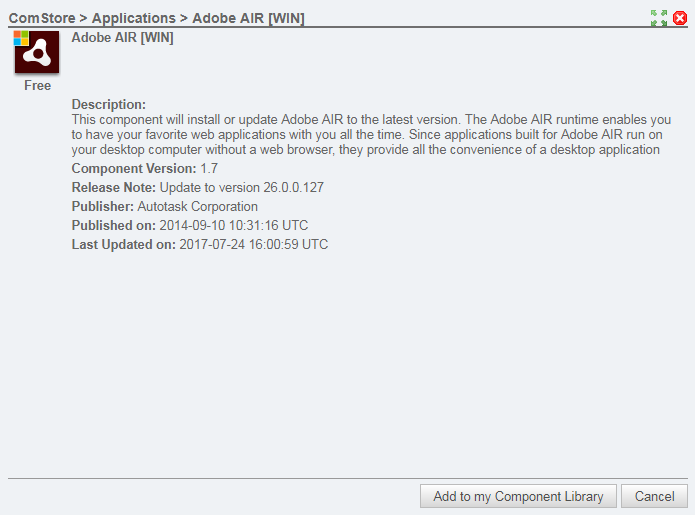
Task: Click the version number 26.0.0.127
Action: [293, 187]
